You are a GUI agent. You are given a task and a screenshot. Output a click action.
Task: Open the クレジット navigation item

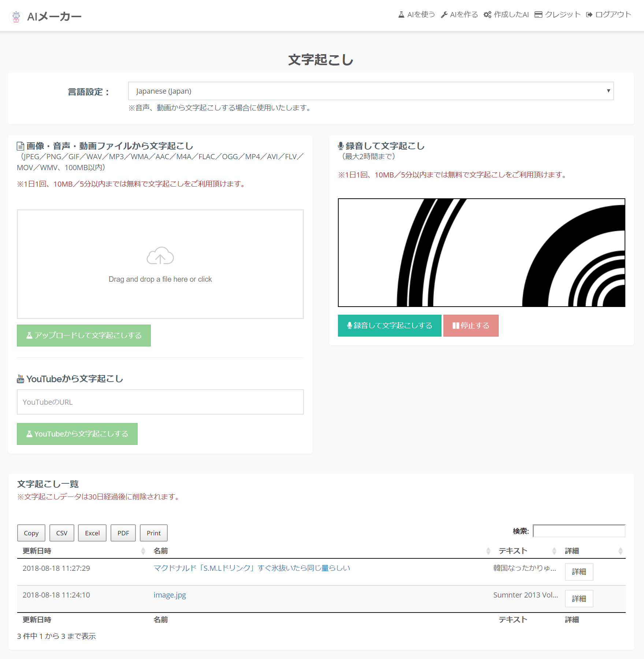[x=557, y=15]
